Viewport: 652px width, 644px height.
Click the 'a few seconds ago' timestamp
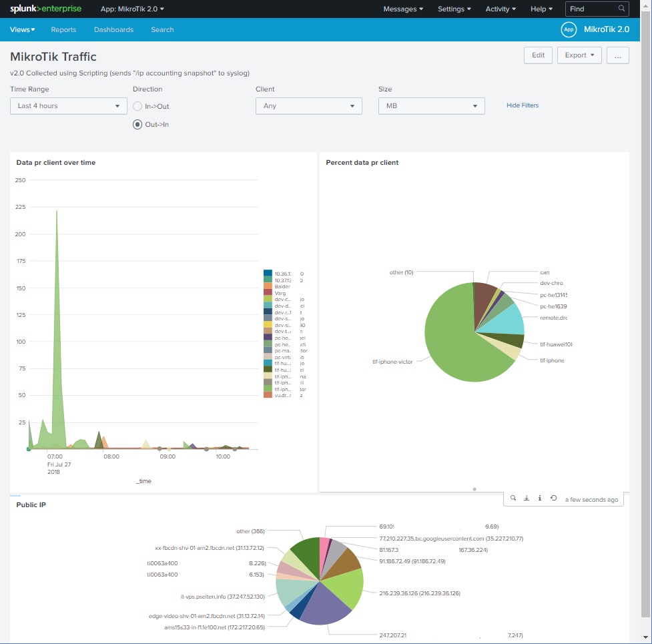coord(591,500)
